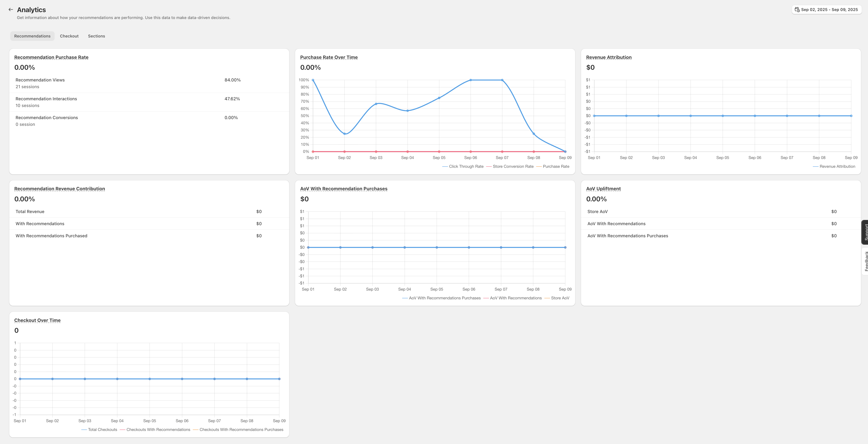Viewport: 868px width, 444px height.
Task: Click the AoV Upliftment title
Action: (603, 189)
